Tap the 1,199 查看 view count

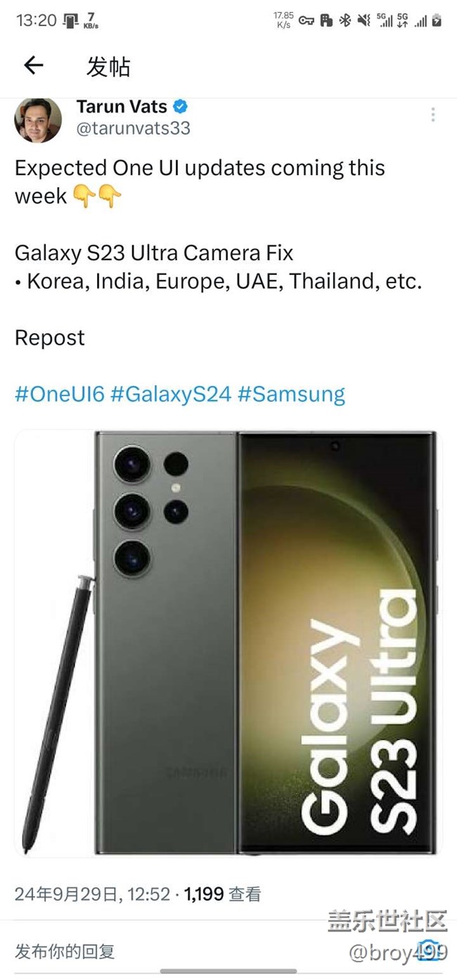tap(223, 894)
